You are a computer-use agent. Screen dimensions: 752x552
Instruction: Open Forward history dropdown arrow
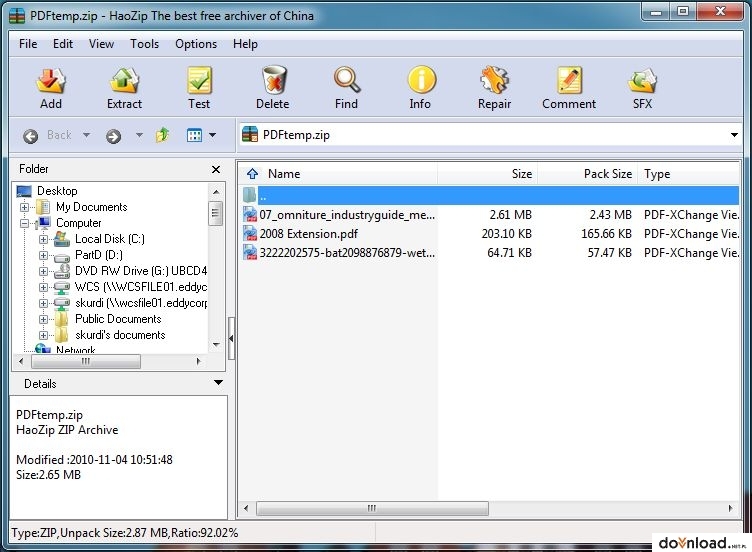(x=139, y=135)
